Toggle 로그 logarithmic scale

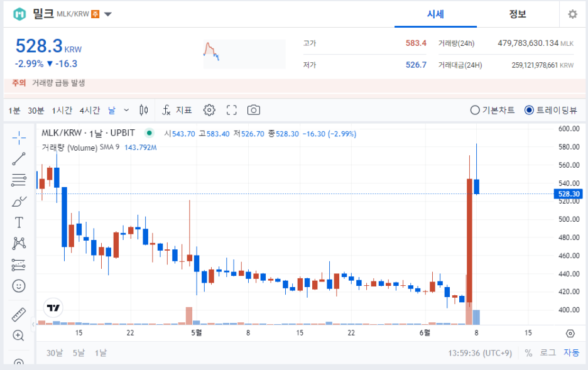tap(548, 353)
